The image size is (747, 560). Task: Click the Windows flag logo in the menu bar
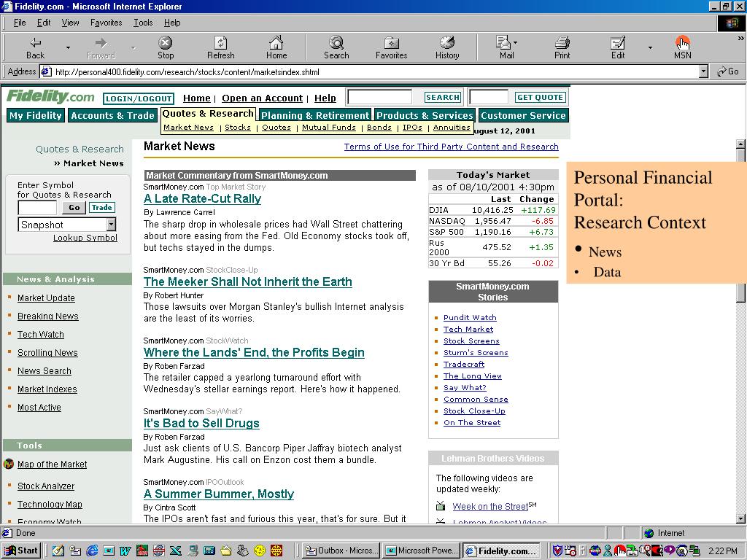click(731, 23)
